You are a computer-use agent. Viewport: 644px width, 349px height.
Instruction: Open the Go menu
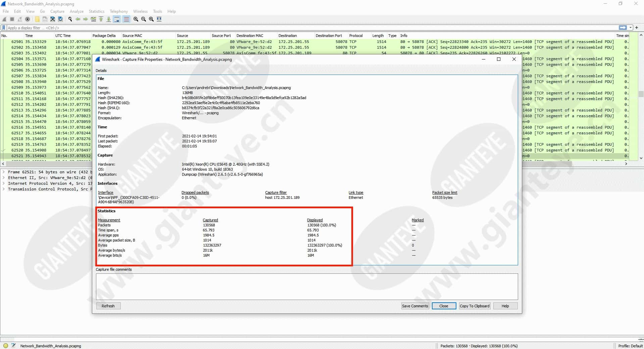point(42,11)
